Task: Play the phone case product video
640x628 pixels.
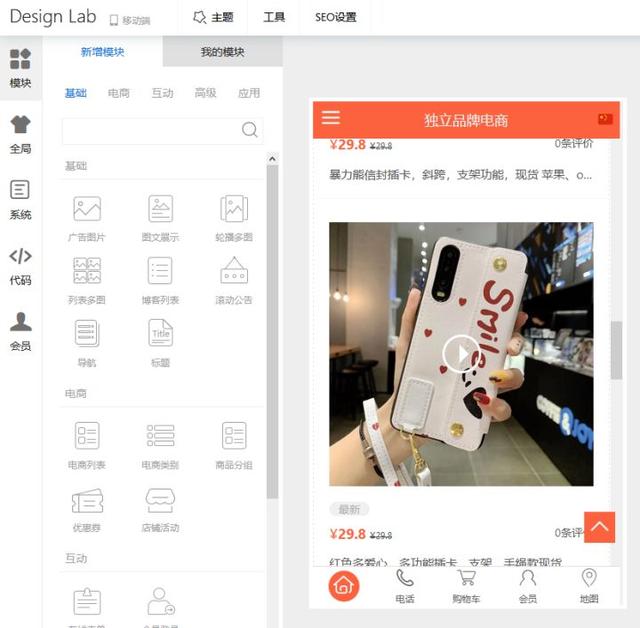Action: pos(461,353)
